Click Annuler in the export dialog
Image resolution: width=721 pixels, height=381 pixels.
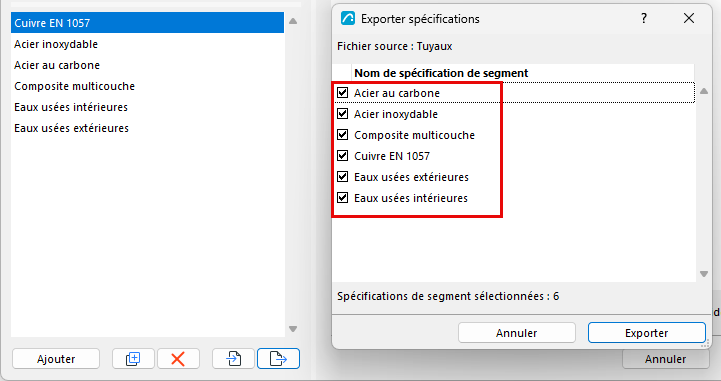tap(517, 333)
